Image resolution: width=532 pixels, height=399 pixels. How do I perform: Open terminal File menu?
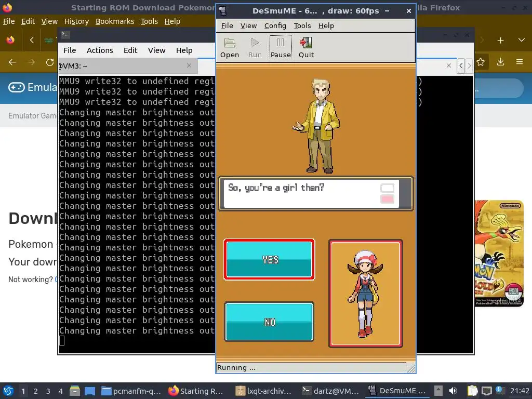(70, 50)
